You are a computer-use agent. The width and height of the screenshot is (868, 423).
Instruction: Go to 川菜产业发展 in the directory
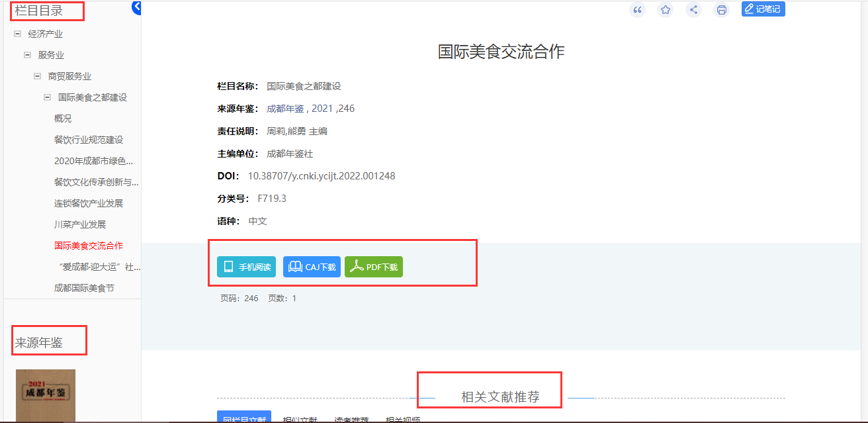coord(80,224)
